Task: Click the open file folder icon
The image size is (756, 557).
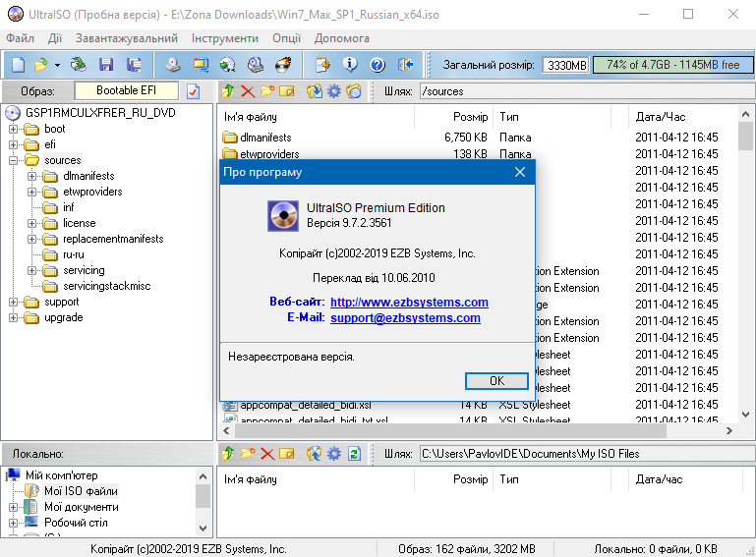Action: point(41,65)
